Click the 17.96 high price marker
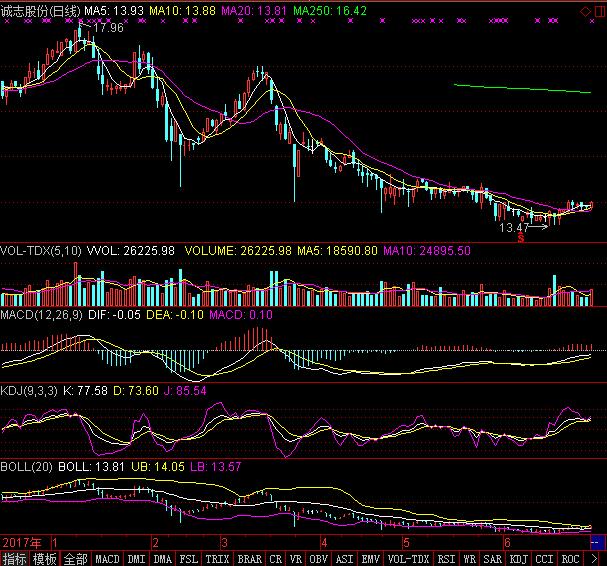Image resolution: width=607 pixels, height=566 pixels. click(x=108, y=28)
